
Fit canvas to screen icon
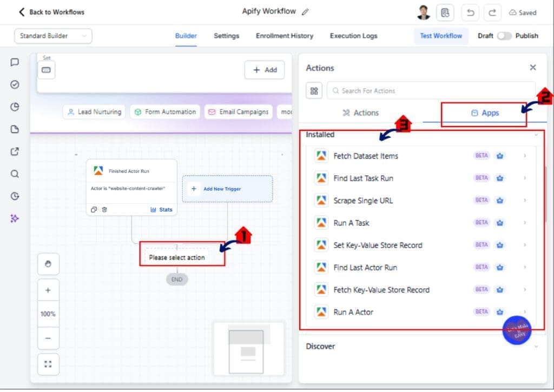(48, 364)
